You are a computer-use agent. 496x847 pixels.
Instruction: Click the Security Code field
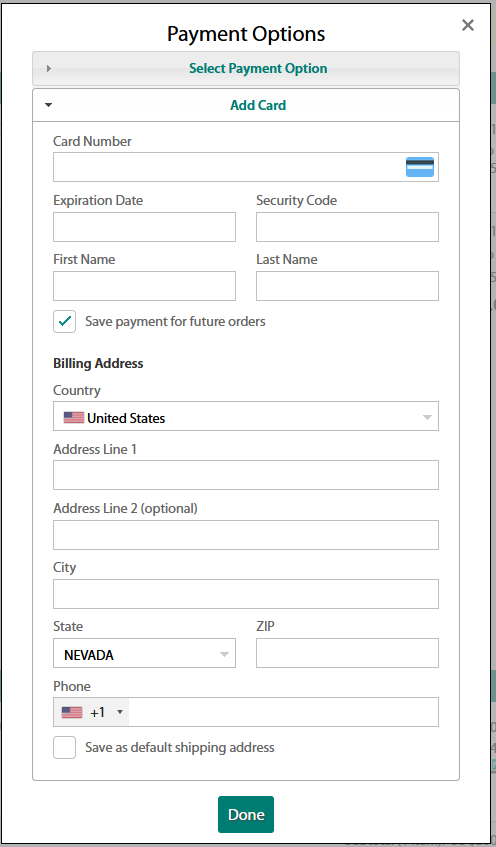point(347,227)
